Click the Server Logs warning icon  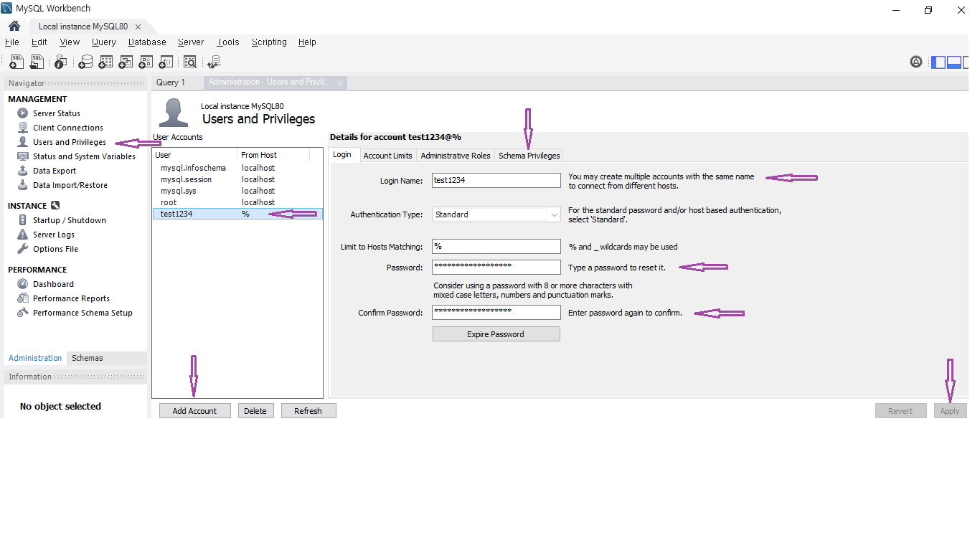click(x=23, y=235)
